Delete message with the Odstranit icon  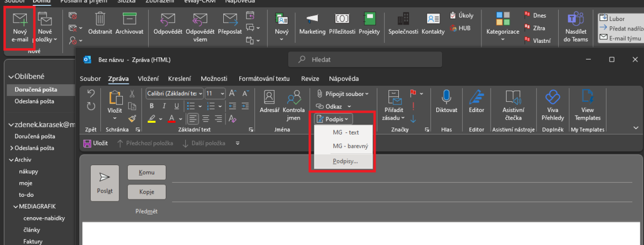[x=100, y=25]
